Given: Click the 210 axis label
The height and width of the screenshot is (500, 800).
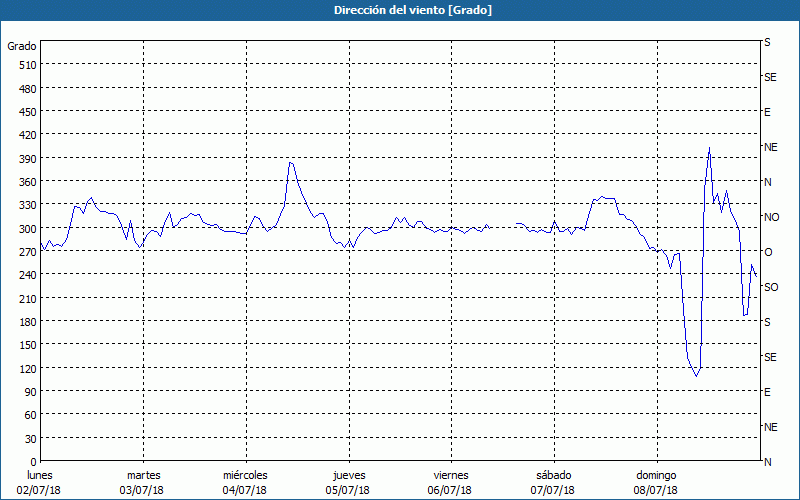Looking at the screenshot, I should pos(28,298).
